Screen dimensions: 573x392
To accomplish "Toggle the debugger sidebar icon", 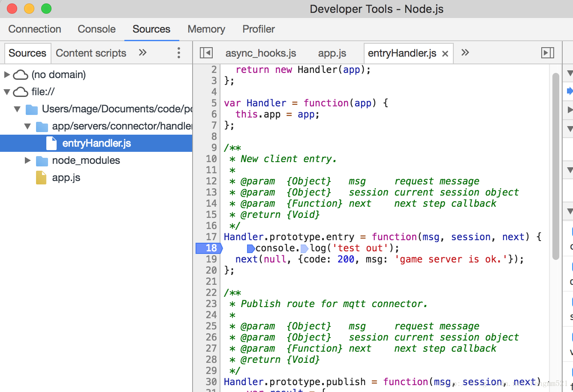I will [x=548, y=53].
